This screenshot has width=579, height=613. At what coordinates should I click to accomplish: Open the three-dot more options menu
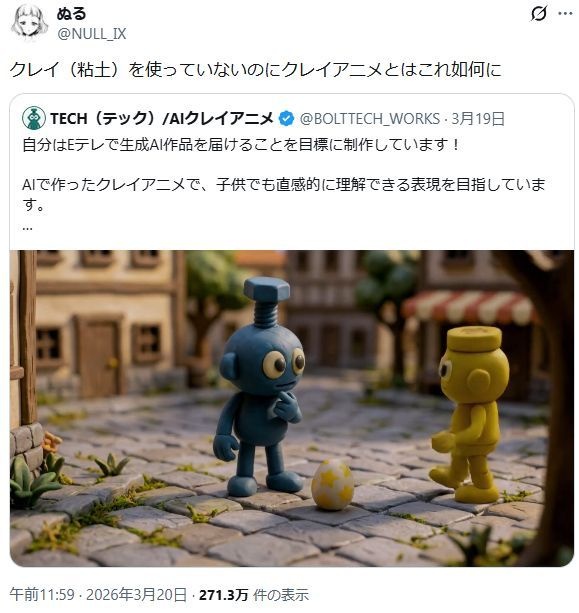(565, 14)
